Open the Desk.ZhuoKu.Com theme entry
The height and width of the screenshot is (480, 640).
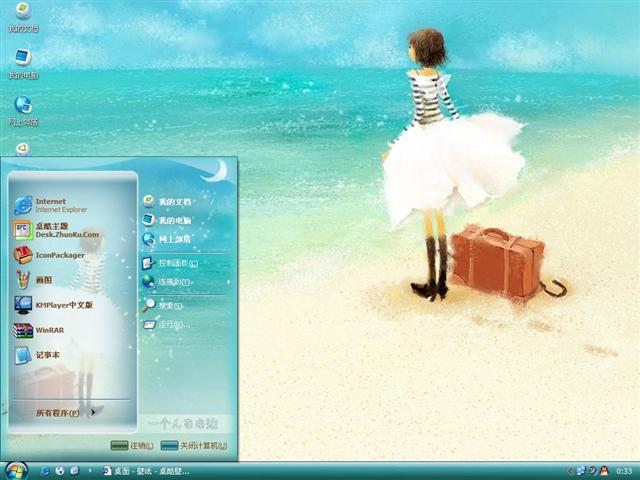(57, 230)
